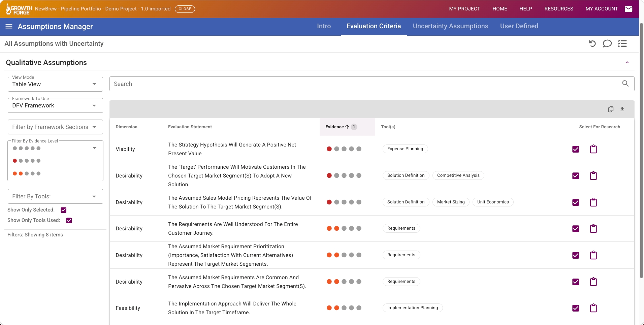644x325 pixels.
Task: Select one-red-dot evidence level filter
Action: click(x=27, y=161)
